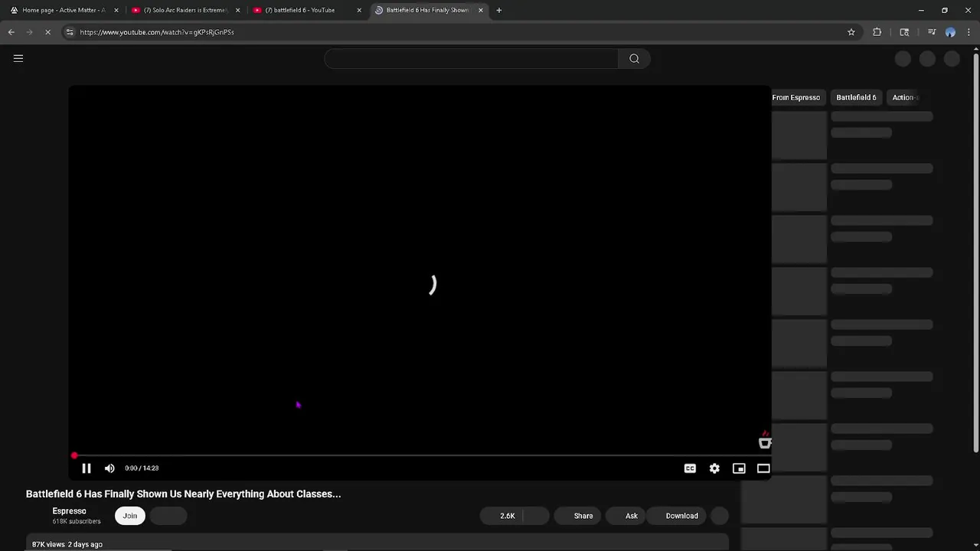This screenshot has height=551, width=980.
Task: Select the Battlefield 6 filter chip
Action: coord(856,97)
